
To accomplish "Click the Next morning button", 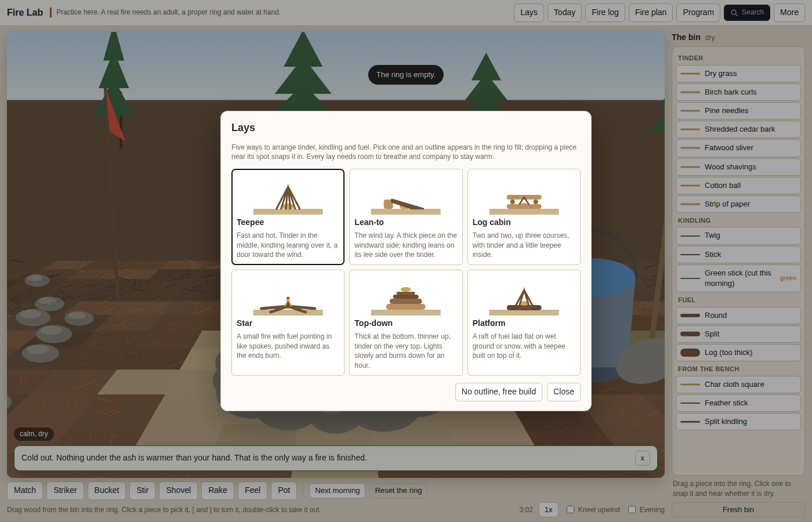I will 338,491.
